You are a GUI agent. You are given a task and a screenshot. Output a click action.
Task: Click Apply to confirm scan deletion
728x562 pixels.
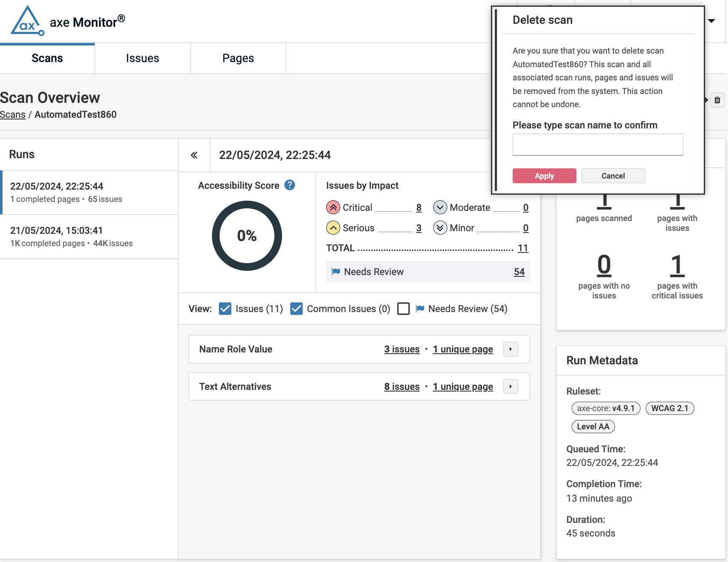[x=544, y=176]
